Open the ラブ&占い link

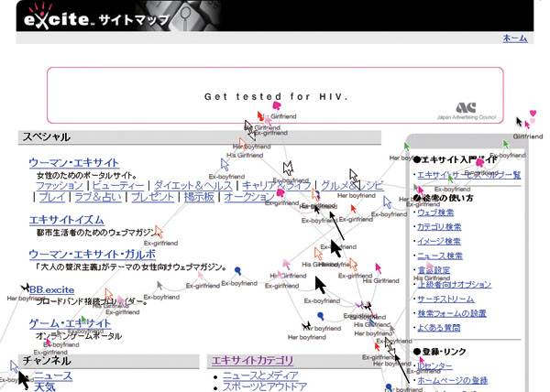tap(98, 197)
